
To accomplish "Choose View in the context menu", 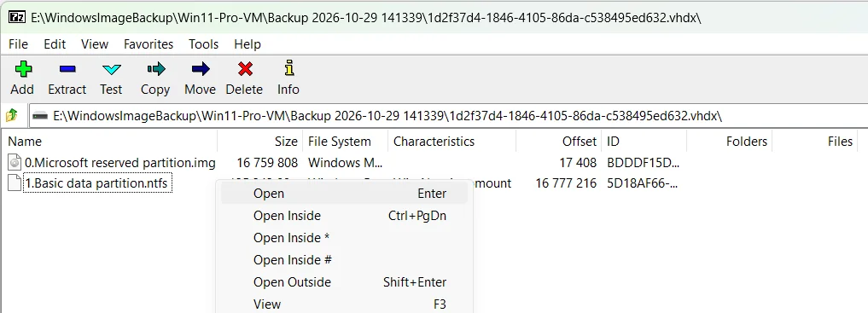I will [x=344, y=304].
